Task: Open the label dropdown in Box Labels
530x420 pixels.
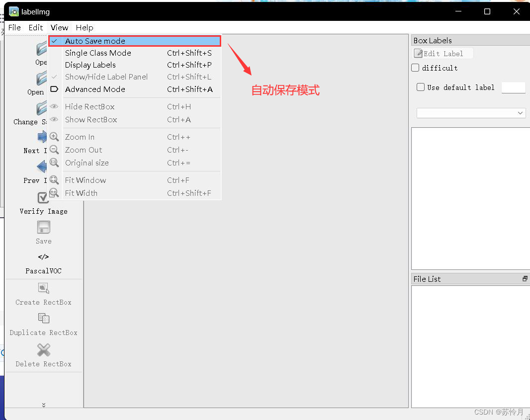Action: click(x=471, y=113)
